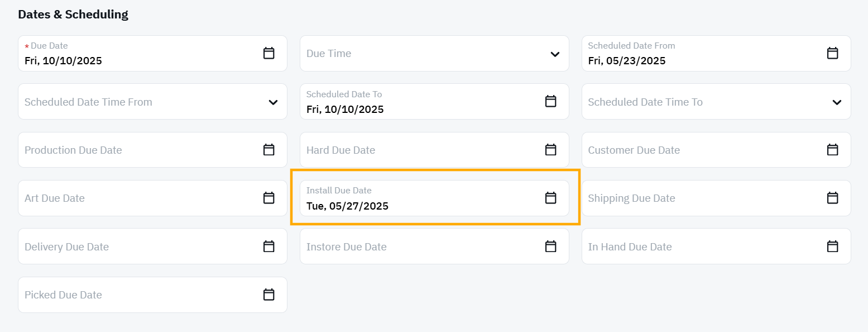Open Art Due Date calendar icon

point(269,198)
